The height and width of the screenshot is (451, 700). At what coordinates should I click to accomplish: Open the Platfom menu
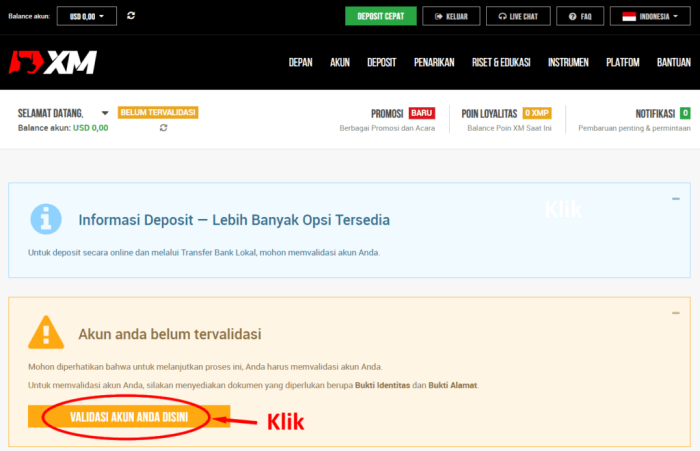click(623, 63)
